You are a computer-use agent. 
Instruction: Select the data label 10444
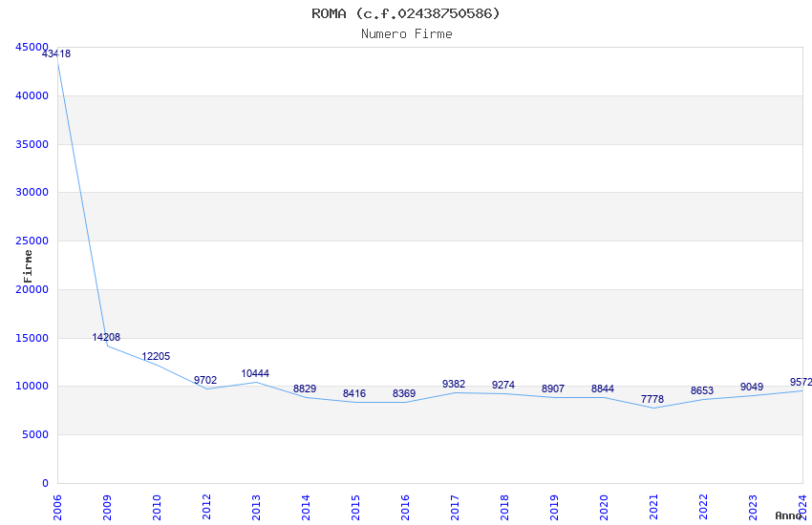(255, 373)
